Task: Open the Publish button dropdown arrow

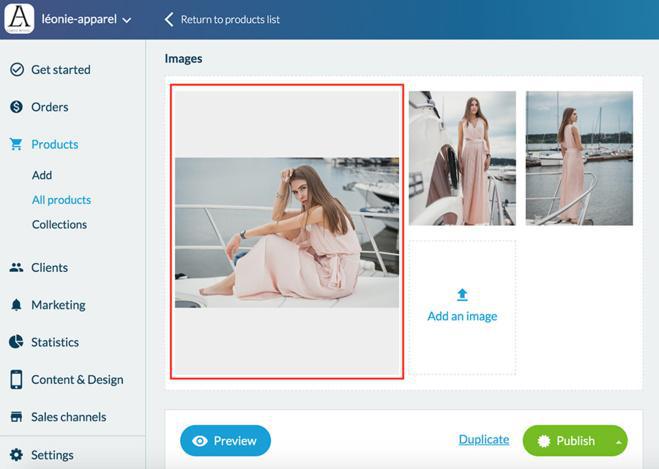Action: 620,441
